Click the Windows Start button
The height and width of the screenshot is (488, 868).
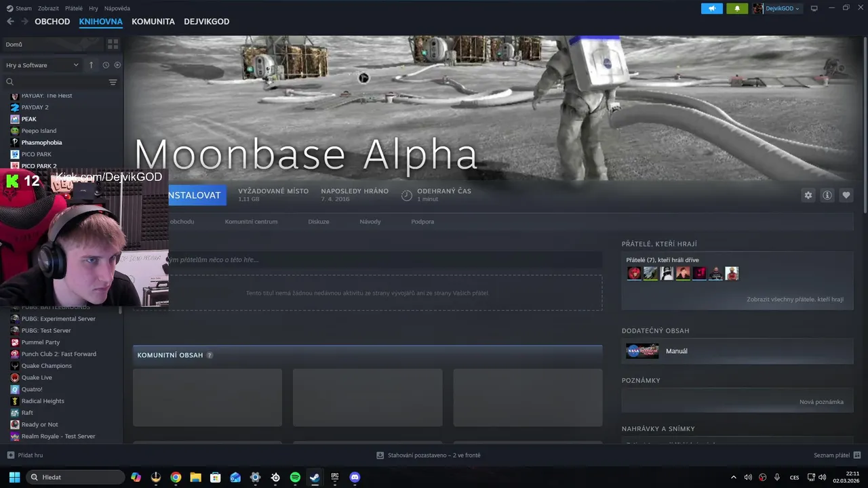click(x=14, y=477)
